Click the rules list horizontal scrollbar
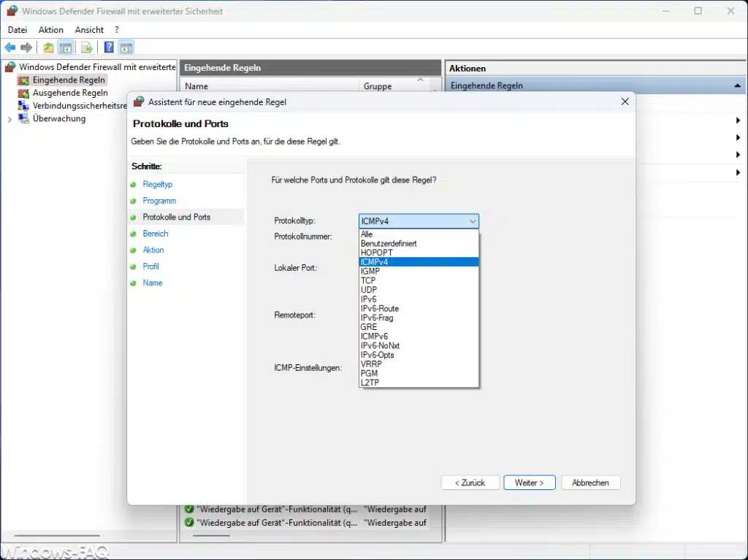Image resolution: width=748 pixels, height=560 pixels. [x=211, y=535]
